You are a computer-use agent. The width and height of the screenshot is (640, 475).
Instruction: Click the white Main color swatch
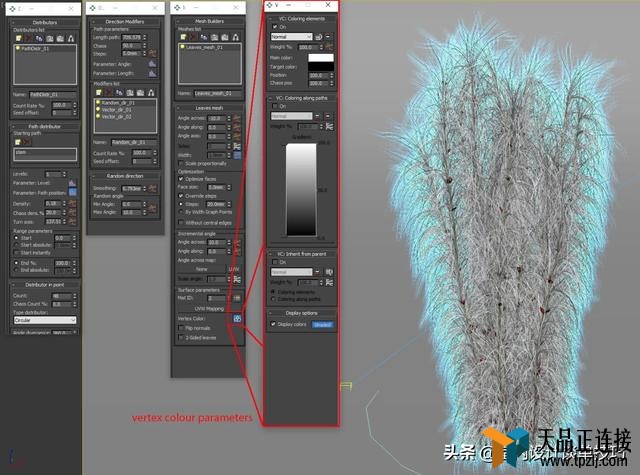click(x=321, y=58)
